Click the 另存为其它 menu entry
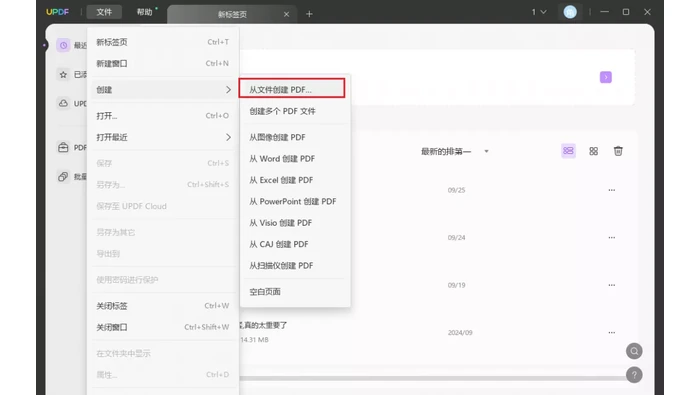 tap(163, 232)
